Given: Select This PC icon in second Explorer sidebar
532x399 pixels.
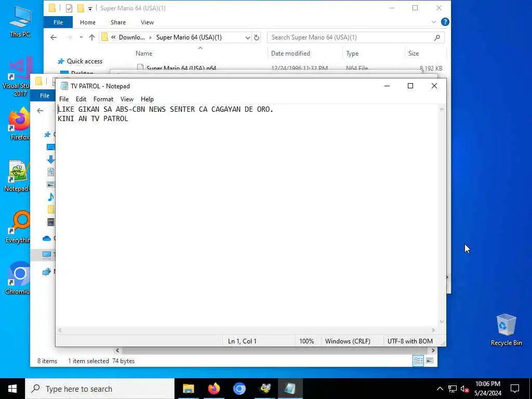Looking at the screenshot, I should pyautogui.click(x=47, y=255).
